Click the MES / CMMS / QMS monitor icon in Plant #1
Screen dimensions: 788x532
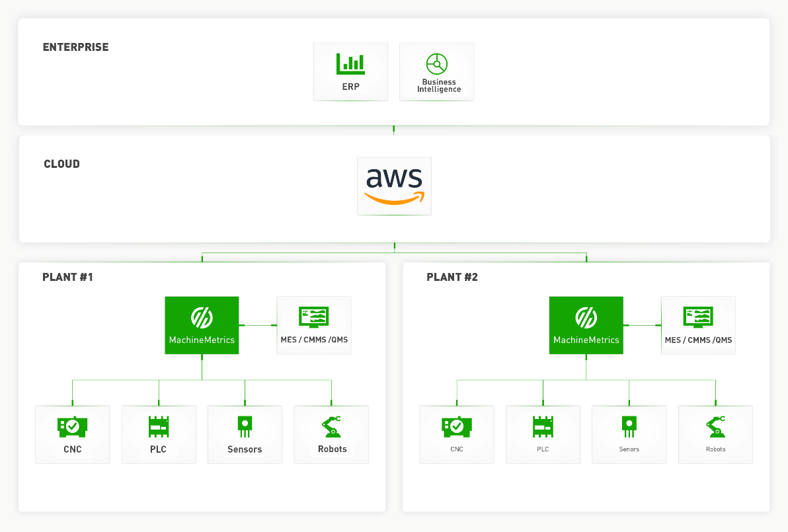[x=313, y=317]
